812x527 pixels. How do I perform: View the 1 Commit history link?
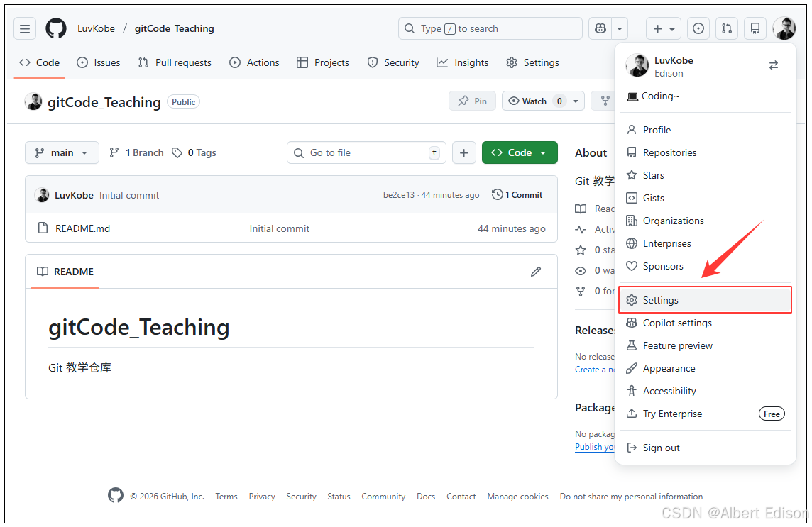(x=517, y=195)
